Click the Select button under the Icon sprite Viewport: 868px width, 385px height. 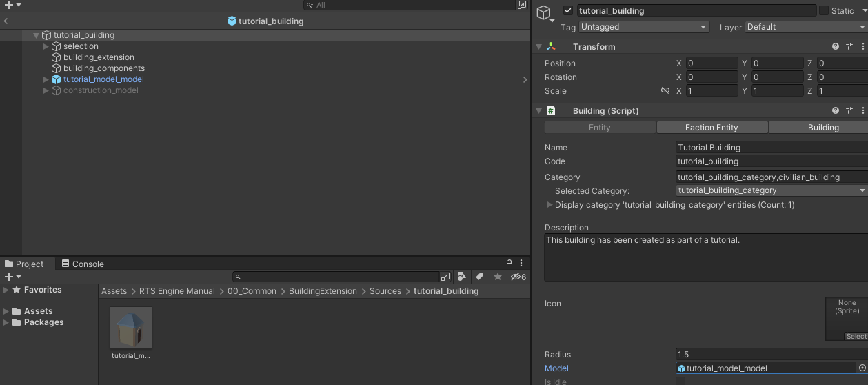point(856,336)
